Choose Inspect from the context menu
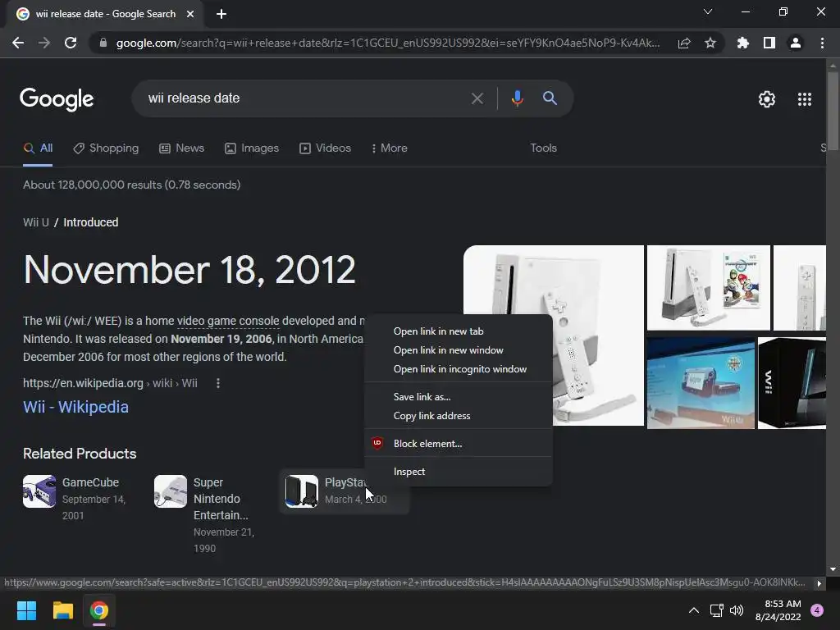840x630 pixels. [x=459, y=472]
